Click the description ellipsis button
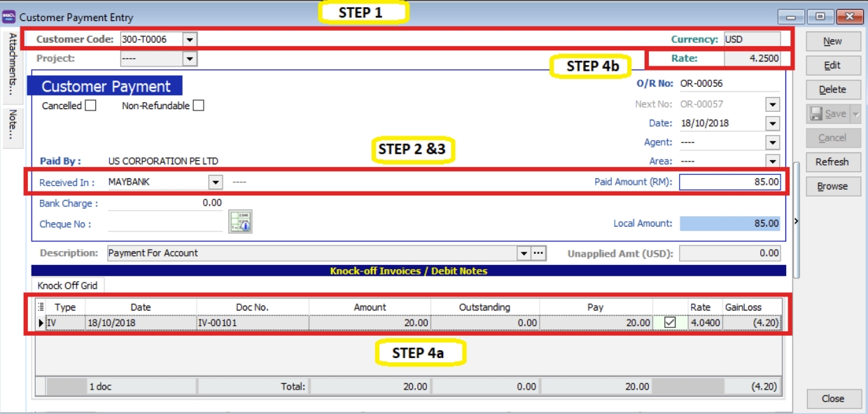The width and height of the screenshot is (868, 414). [x=538, y=253]
